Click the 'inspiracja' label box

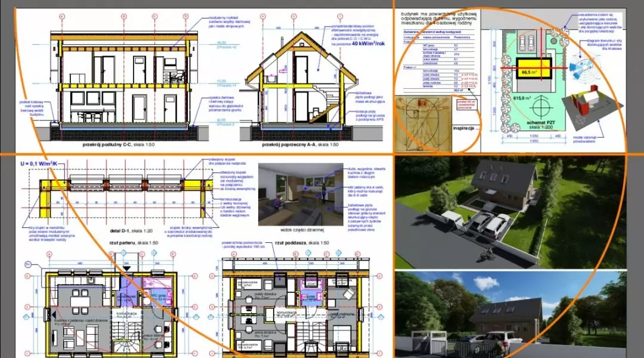click(466, 128)
